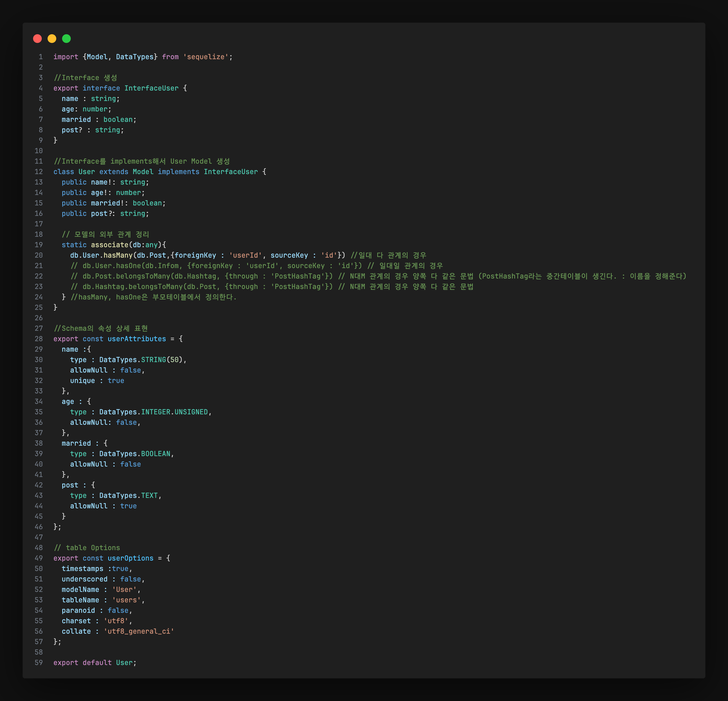
Task: Click the 'sequelize' import string
Action: pos(206,57)
